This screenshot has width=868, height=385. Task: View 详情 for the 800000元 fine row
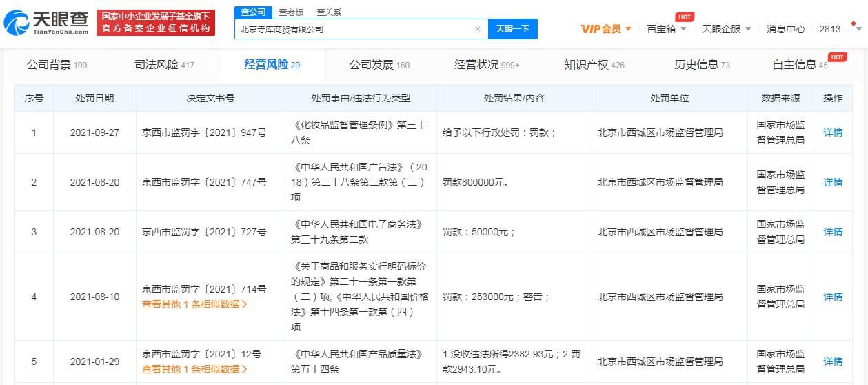[x=833, y=182]
